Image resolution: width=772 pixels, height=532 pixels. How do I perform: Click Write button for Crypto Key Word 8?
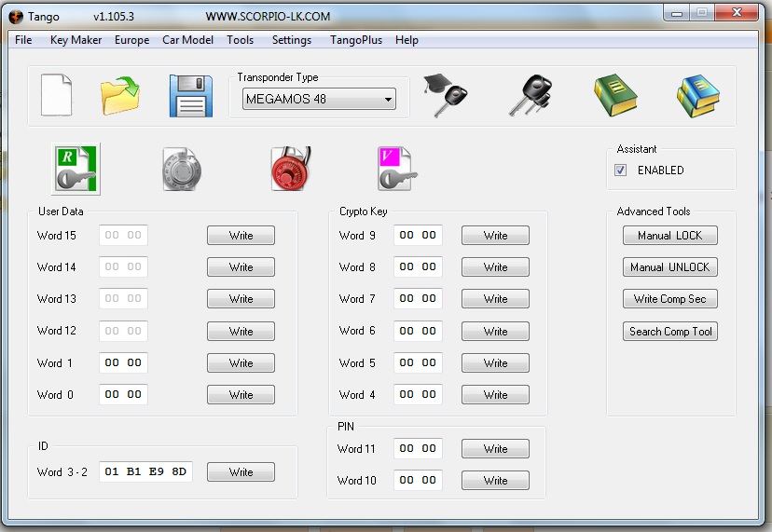[x=495, y=266]
